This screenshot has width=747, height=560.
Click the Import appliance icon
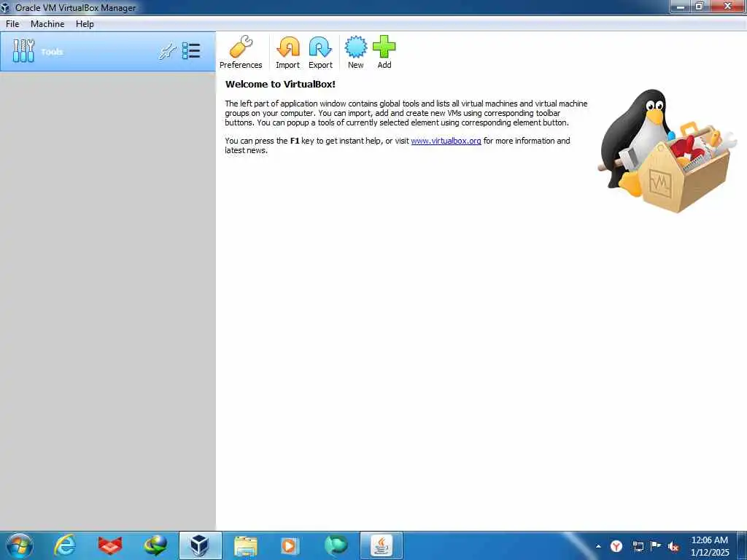point(287,52)
